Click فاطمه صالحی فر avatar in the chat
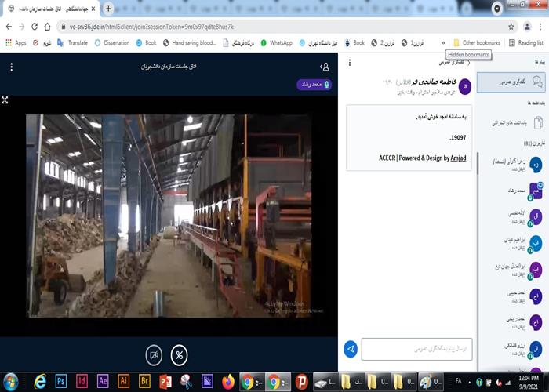The width and height of the screenshot is (549, 392). (x=464, y=86)
